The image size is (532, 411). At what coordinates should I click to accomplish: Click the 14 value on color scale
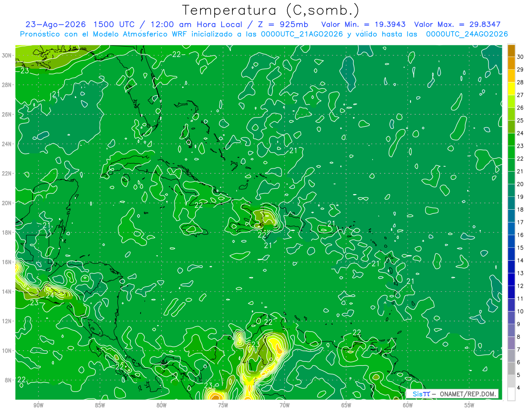520,260
